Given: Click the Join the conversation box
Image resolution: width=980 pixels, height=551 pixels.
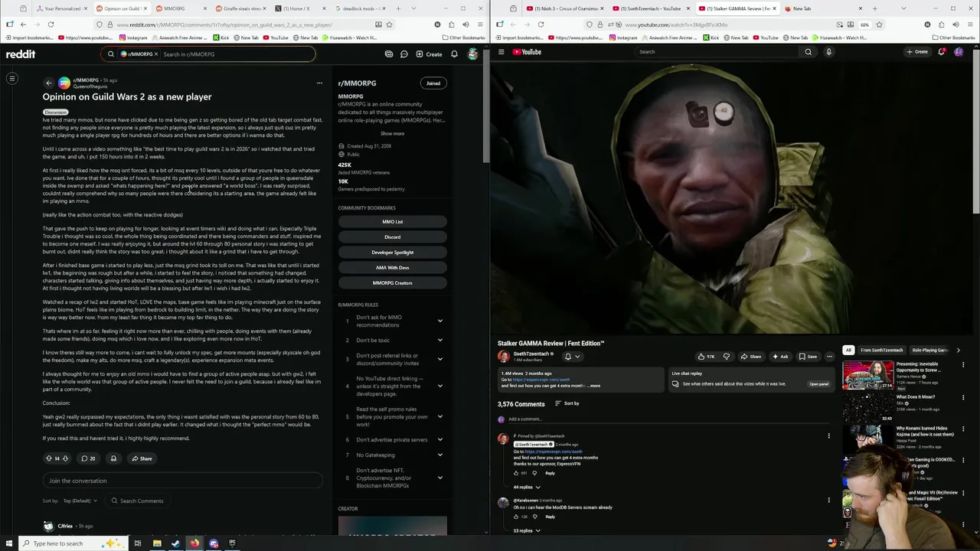Looking at the screenshot, I should (182, 481).
